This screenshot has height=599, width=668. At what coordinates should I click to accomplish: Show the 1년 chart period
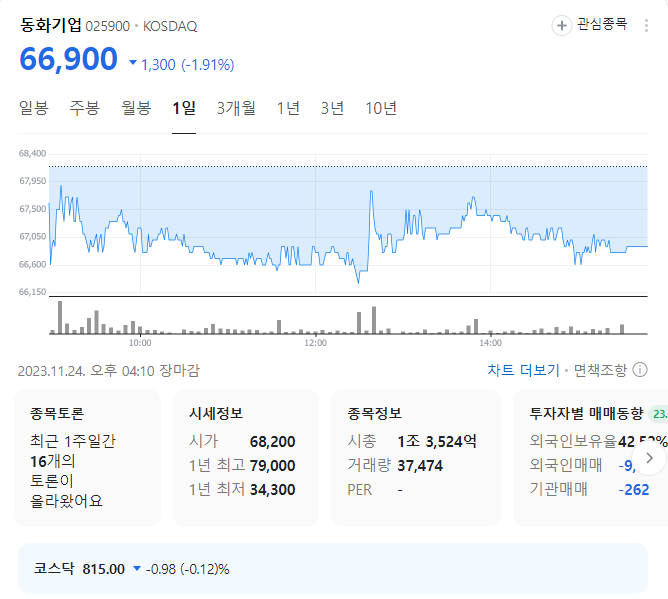pyautogui.click(x=288, y=108)
